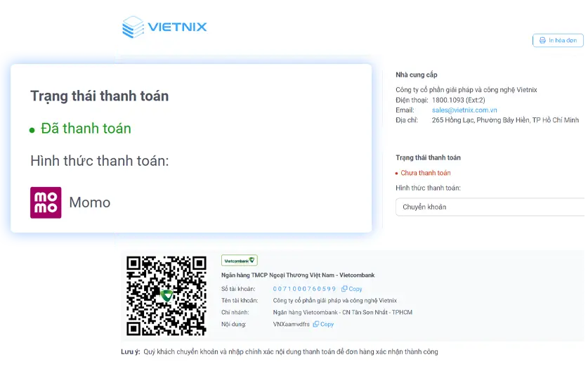The height and width of the screenshot is (369, 588).
Task: Open the Chuyển khoản payment method dropdown
Action: (490, 207)
